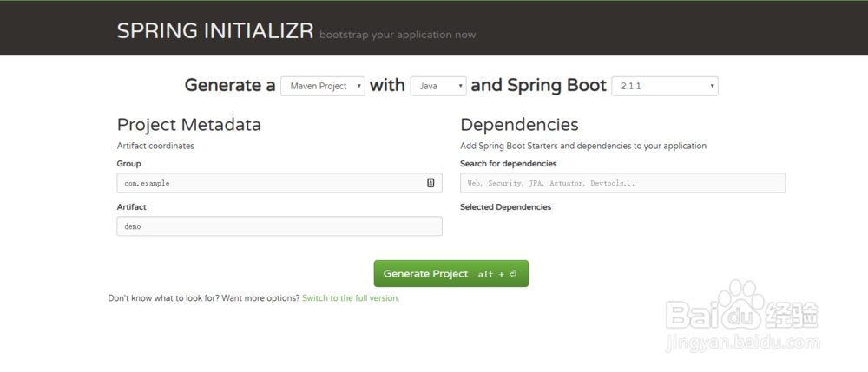The width and height of the screenshot is (868, 372).
Task: Click the Generate Project button
Action: pos(451,274)
